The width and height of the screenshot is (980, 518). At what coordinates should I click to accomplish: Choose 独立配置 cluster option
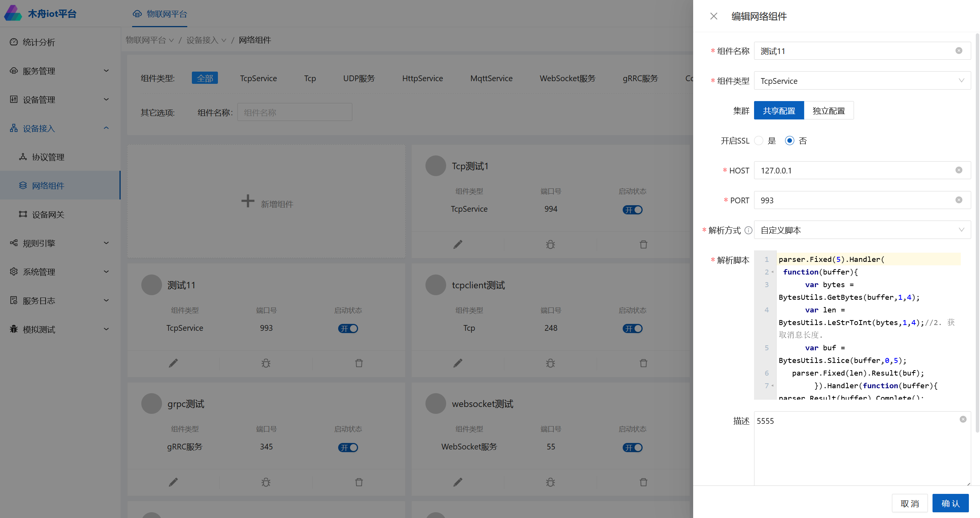[x=829, y=111]
